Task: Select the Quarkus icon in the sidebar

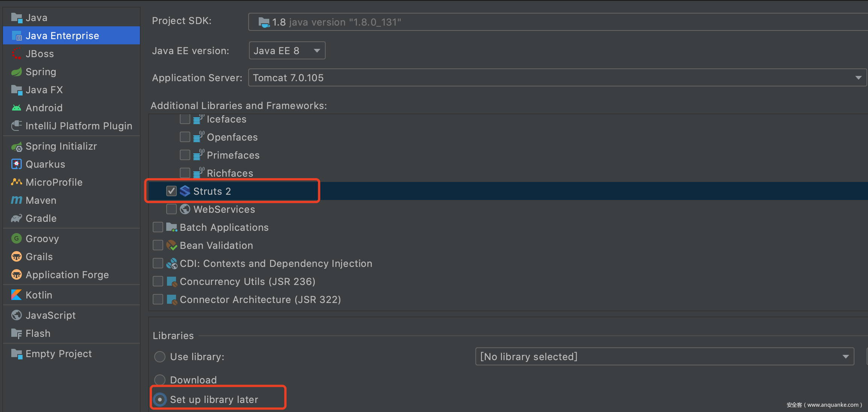Action: point(17,164)
